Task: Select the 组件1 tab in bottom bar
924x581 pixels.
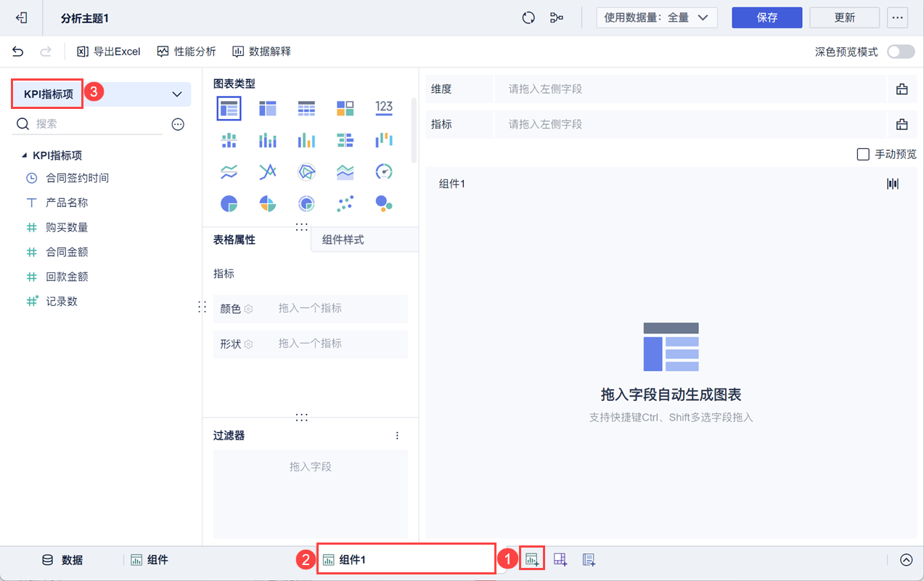Action: (x=406, y=560)
